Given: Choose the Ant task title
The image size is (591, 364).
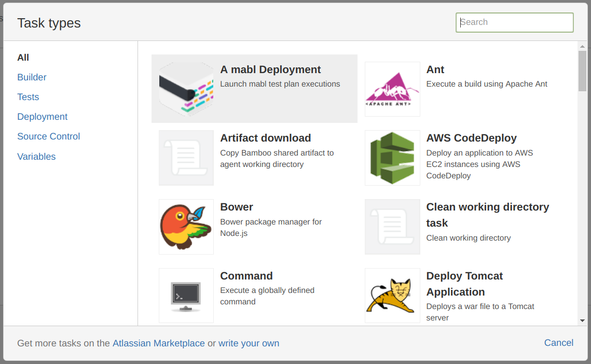Looking at the screenshot, I should (435, 69).
